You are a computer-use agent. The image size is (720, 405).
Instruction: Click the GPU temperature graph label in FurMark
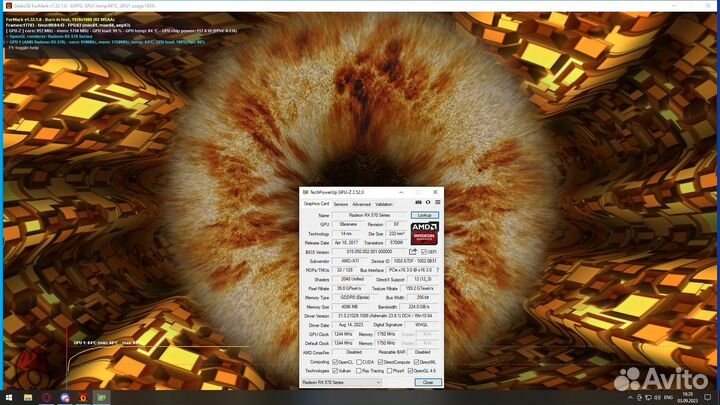tap(107, 343)
